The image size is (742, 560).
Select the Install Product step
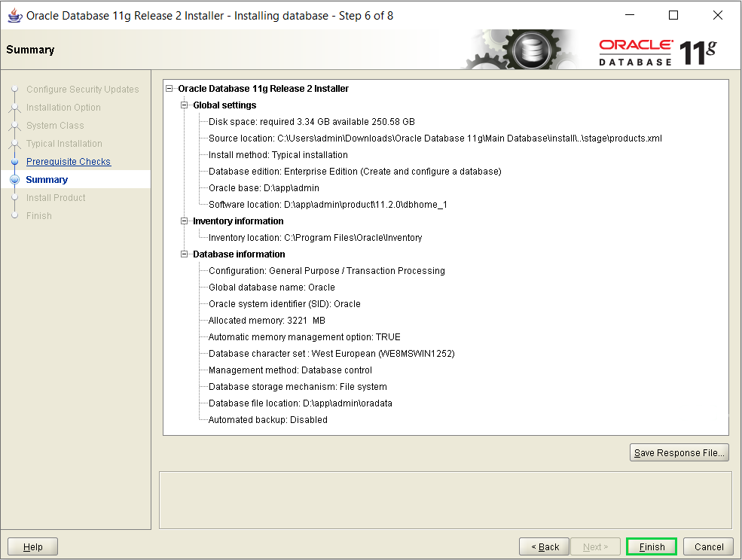pyautogui.click(x=56, y=198)
